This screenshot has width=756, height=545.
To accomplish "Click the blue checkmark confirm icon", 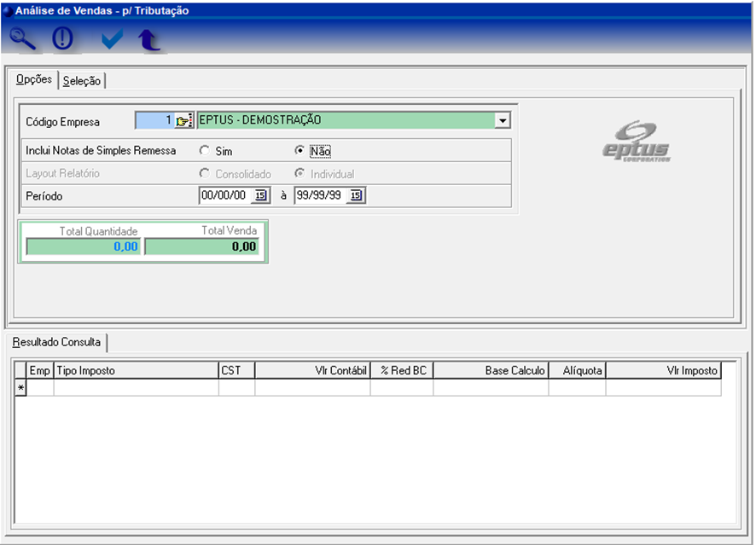I will [x=112, y=39].
